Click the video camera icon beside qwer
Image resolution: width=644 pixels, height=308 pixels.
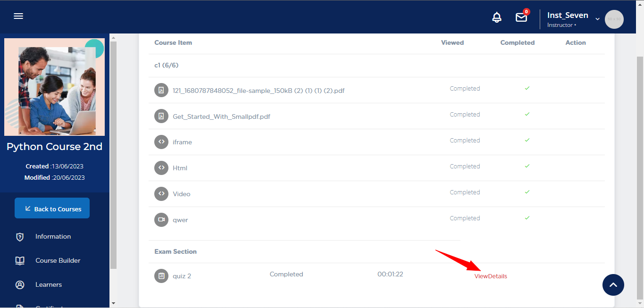(x=161, y=220)
